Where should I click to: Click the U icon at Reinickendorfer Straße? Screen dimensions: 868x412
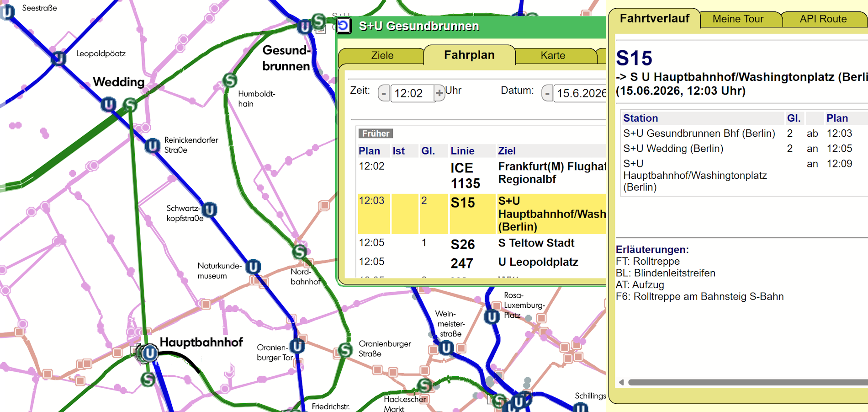pyautogui.click(x=152, y=146)
